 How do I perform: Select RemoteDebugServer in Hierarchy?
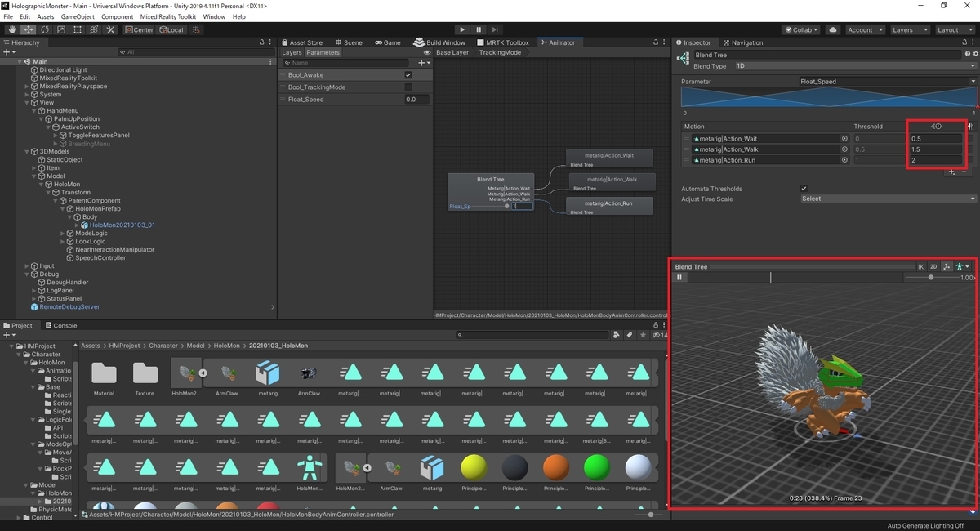70,307
